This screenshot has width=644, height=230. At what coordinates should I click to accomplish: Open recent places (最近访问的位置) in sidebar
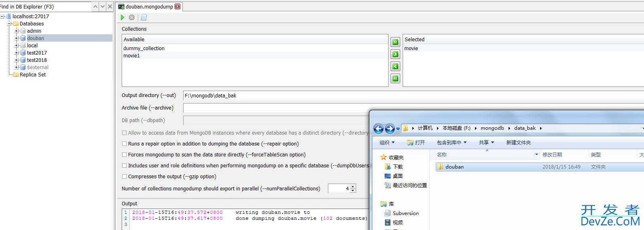(406, 185)
